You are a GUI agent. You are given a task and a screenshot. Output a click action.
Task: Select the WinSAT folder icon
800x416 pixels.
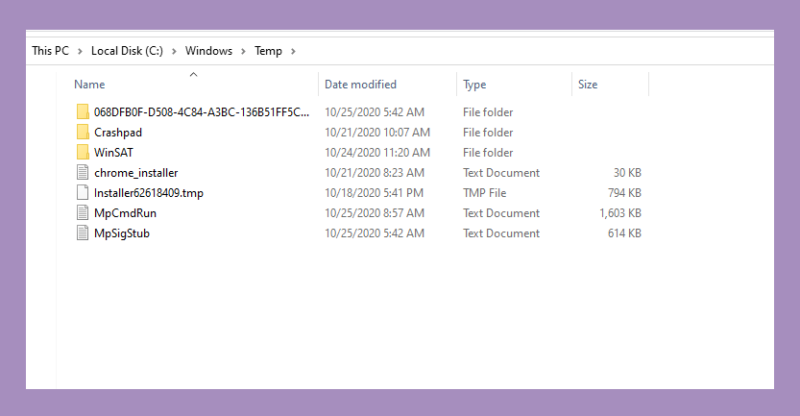click(83, 152)
